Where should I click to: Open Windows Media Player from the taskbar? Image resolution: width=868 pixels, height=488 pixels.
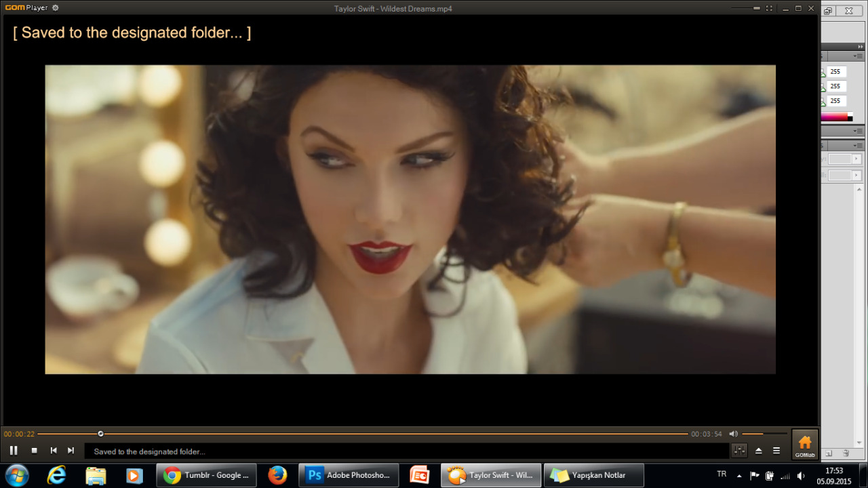[134, 475]
